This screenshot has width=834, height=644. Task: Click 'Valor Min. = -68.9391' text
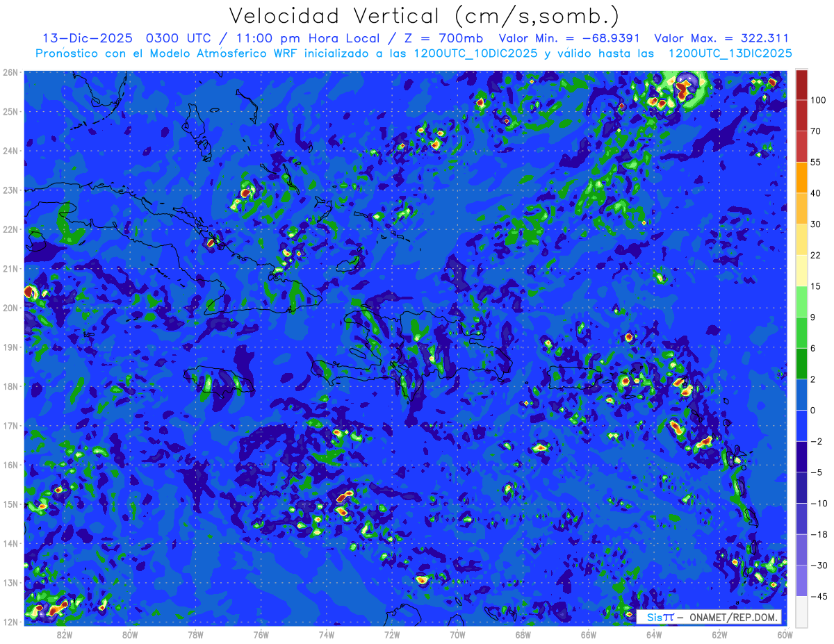570,38
